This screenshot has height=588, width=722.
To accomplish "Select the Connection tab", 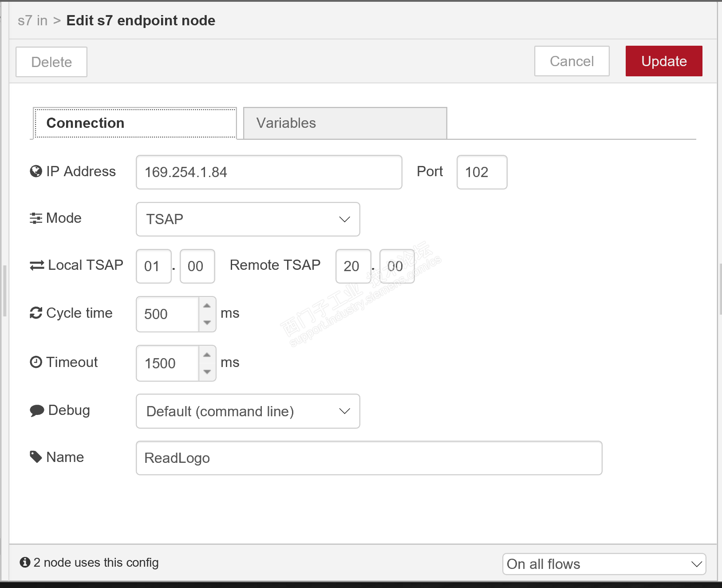I will [135, 123].
